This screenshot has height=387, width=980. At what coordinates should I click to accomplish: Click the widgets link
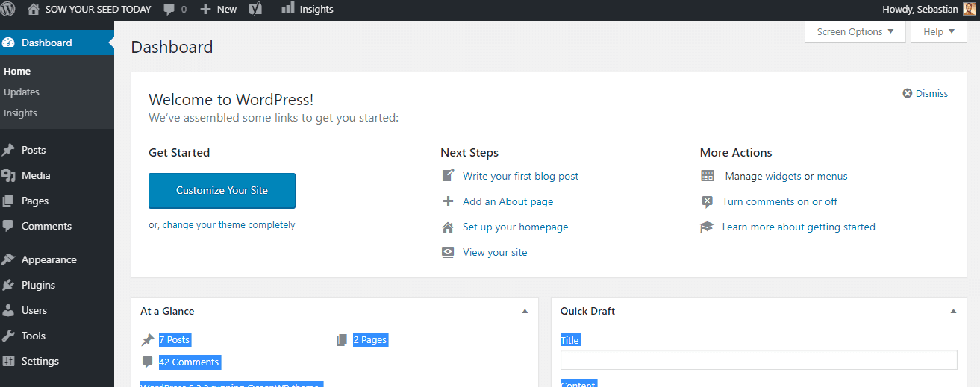[783, 176]
